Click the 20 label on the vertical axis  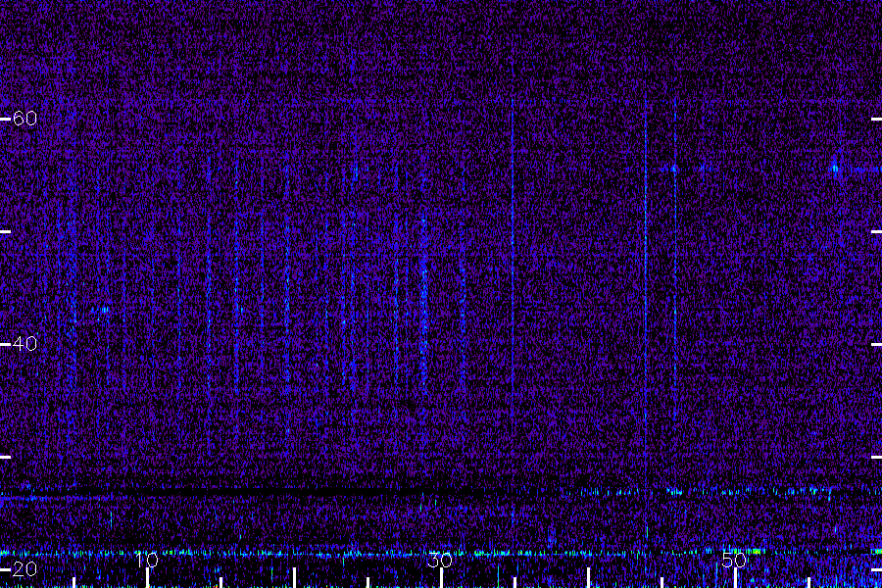coord(24,568)
